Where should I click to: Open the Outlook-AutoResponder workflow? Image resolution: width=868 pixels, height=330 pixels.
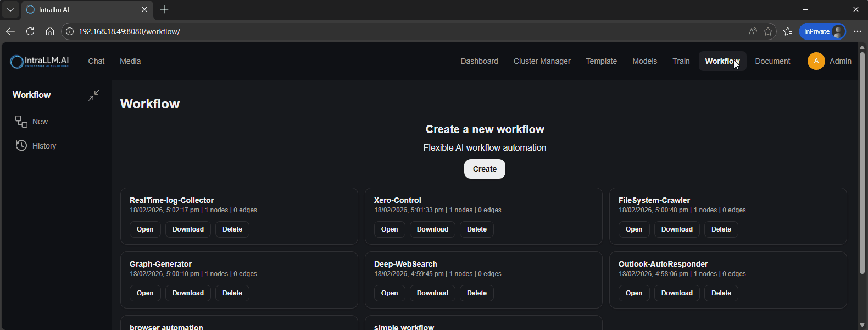[x=634, y=293]
